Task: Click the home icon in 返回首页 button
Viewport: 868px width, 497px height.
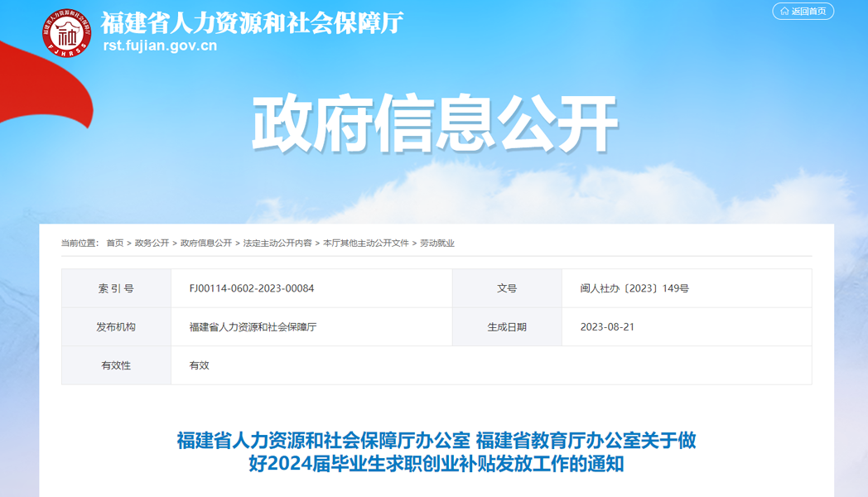Action: pos(784,11)
